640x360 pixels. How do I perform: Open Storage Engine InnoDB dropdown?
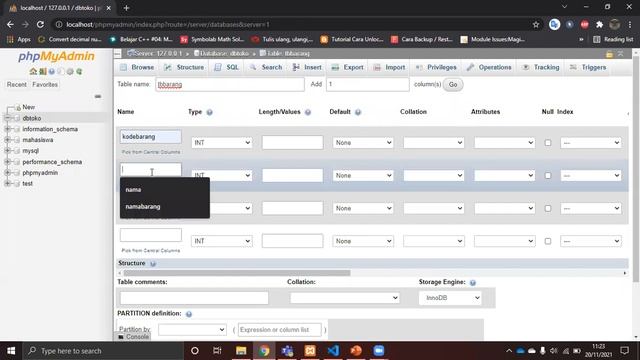450,298
